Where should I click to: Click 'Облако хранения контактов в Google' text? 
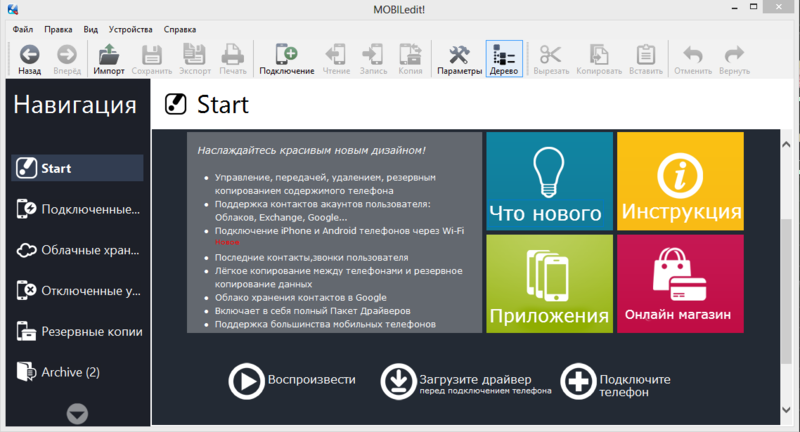click(x=301, y=297)
